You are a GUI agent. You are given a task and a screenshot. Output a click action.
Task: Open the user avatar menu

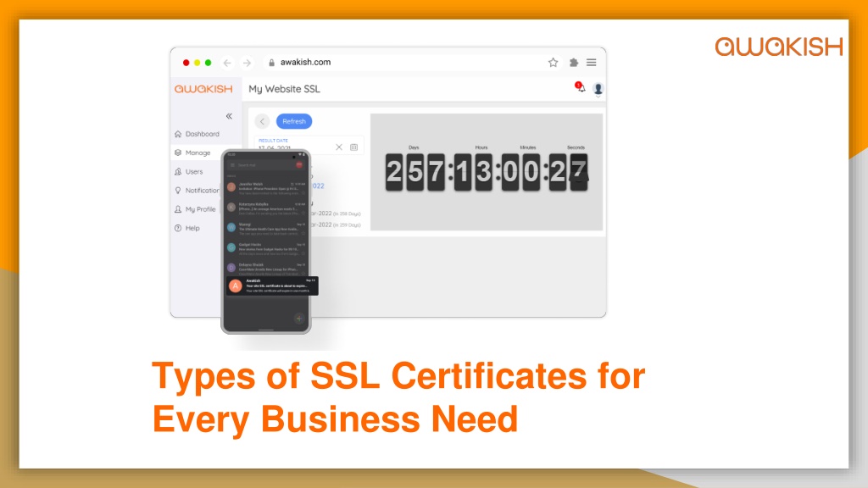tap(598, 88)
